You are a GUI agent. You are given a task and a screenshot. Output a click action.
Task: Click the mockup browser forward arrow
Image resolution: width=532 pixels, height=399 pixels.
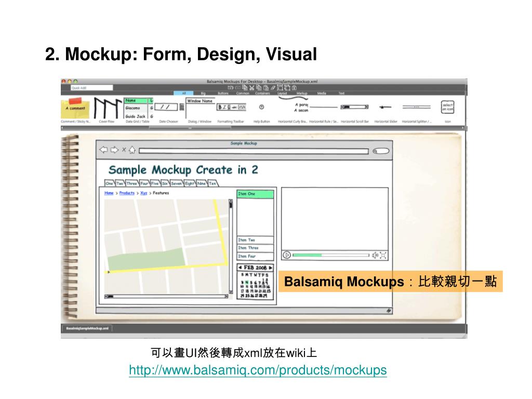(115, 150)
